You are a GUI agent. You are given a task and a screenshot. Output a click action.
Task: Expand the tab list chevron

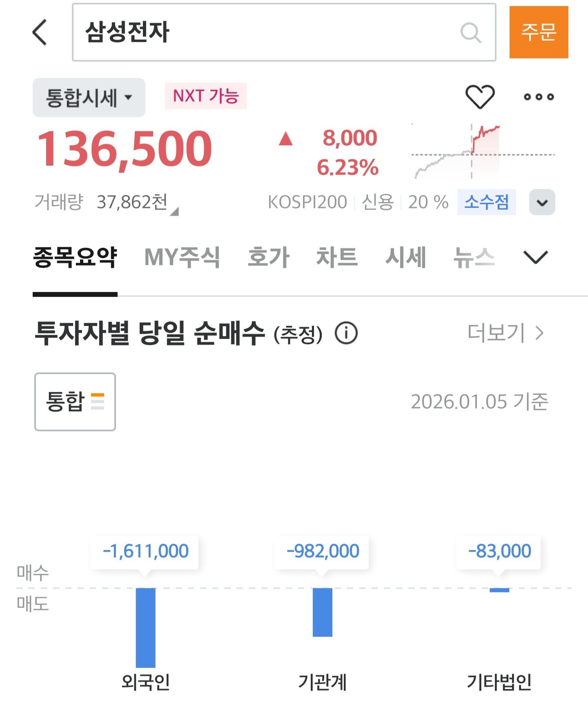(535, 257)
